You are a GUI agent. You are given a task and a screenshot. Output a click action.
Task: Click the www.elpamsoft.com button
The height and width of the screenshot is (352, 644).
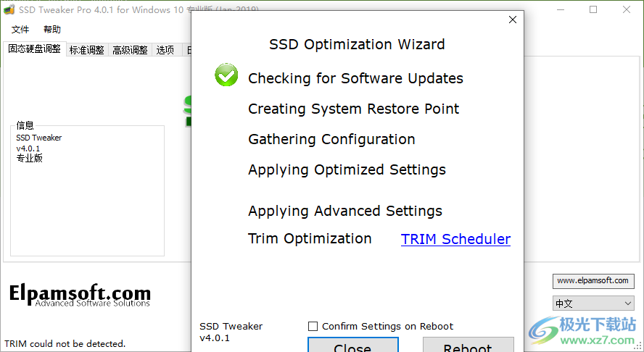(x=593, y=281)
